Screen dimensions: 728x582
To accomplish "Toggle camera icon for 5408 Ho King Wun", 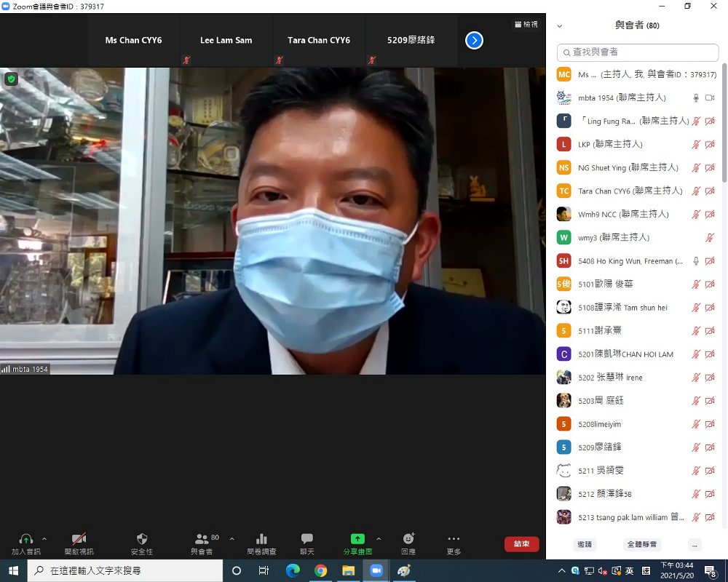I will (710, 261).
